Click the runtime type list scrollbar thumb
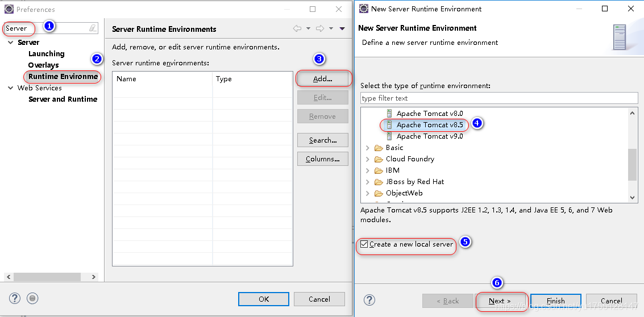Screen dimensions: 644x317 tap(633, 164)
